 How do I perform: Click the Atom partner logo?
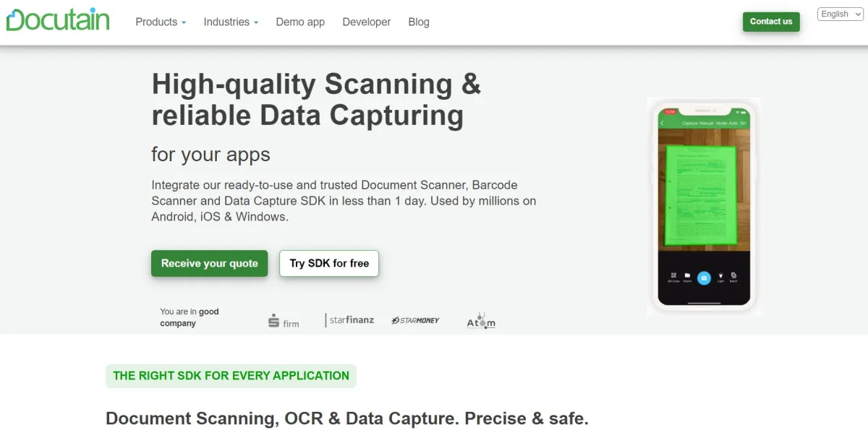click(x=480, y=320)
